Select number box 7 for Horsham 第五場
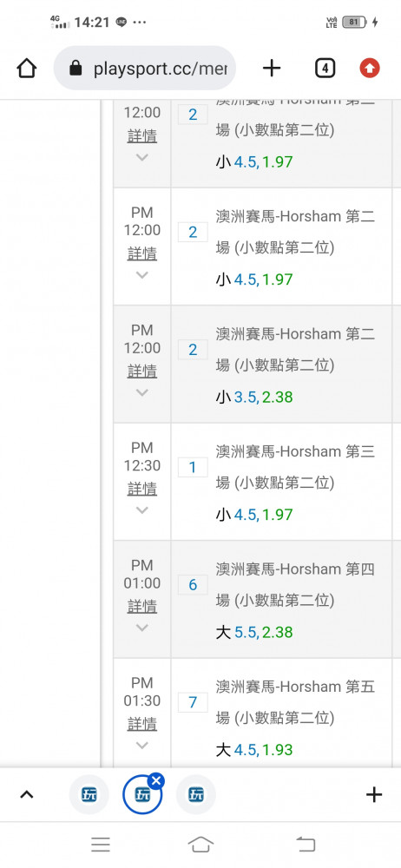 coord(193,702)
